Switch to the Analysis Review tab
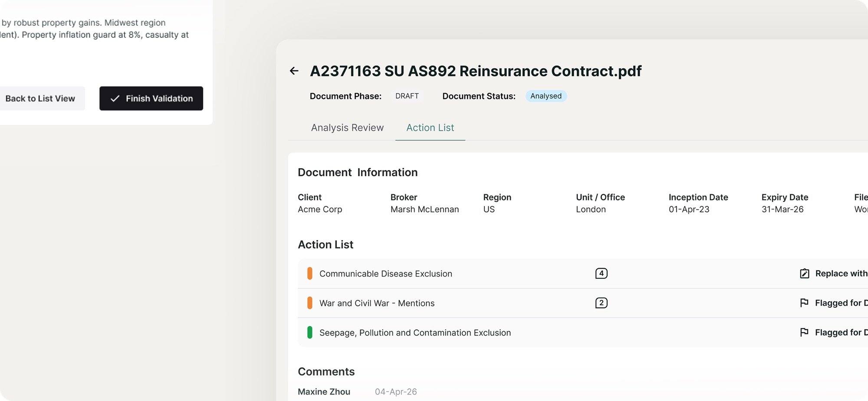Viewport: 868px width, 401px height. pyautogui.click(x=347, y=127)
